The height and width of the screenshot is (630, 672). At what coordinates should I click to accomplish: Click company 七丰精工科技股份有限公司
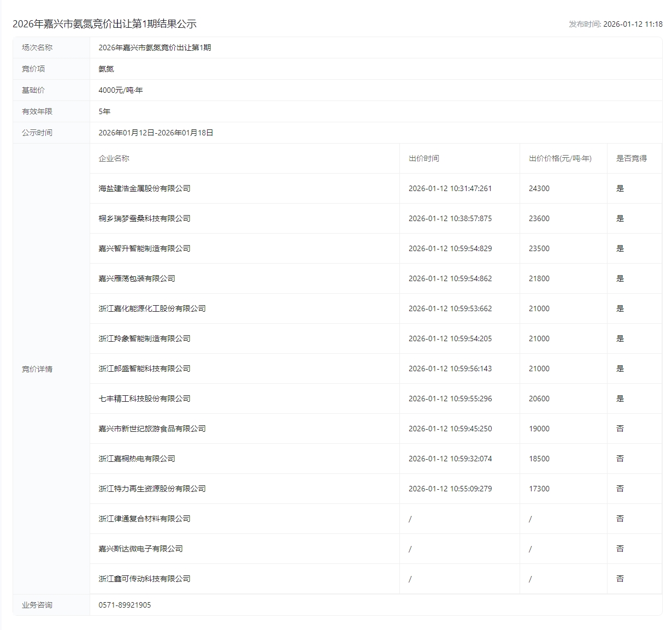pos(144,399)
